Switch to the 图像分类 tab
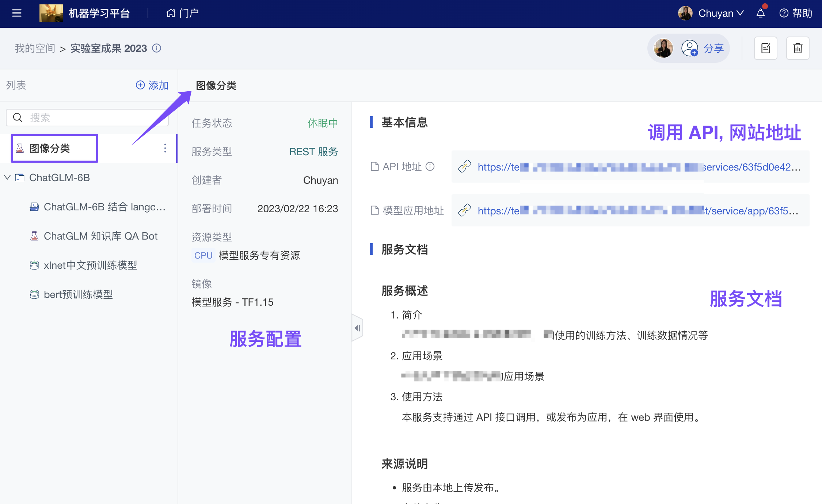Viewport: 822px width, 504px height. (216, 85)
